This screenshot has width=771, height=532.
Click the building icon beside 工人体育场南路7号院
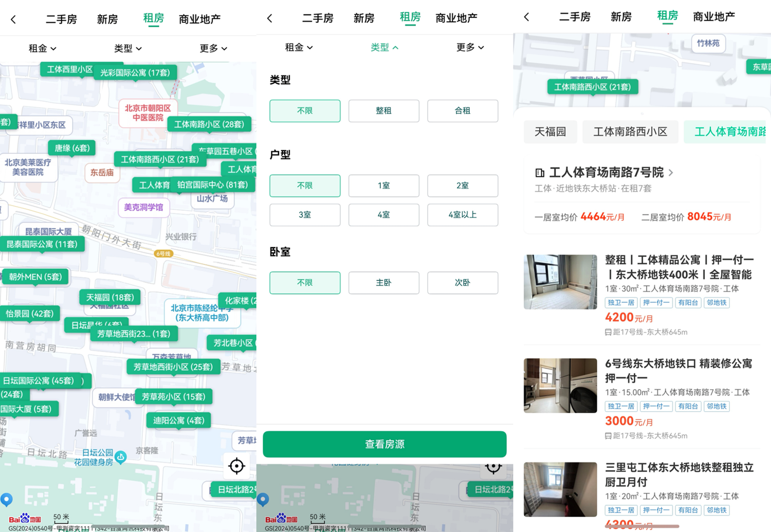tap(539, 173)
